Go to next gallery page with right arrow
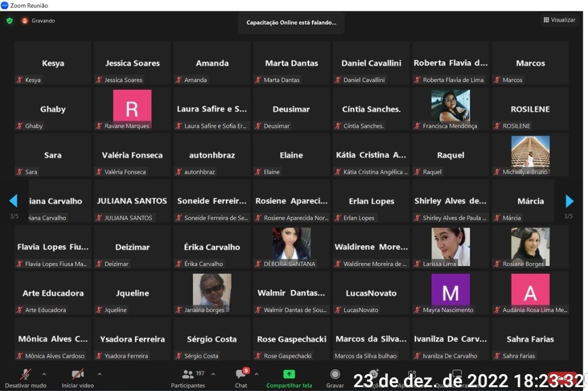The image size is (588, 391). (569, 201)
